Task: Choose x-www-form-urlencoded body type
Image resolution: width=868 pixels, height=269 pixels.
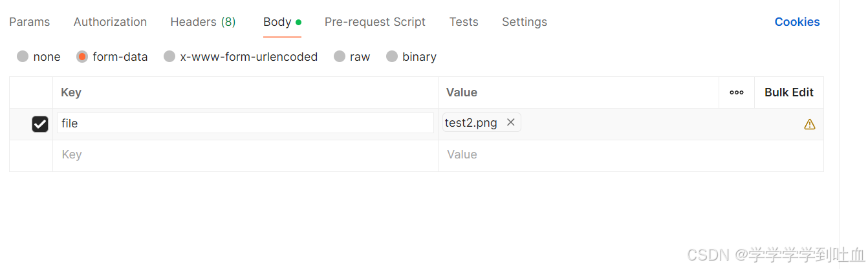Action: click(169, 57)
